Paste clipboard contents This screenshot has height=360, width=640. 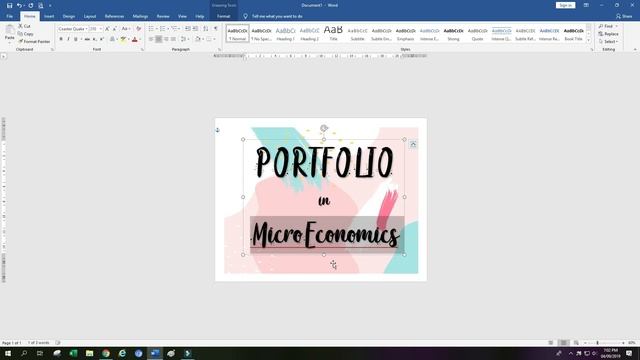click(9, 33)
